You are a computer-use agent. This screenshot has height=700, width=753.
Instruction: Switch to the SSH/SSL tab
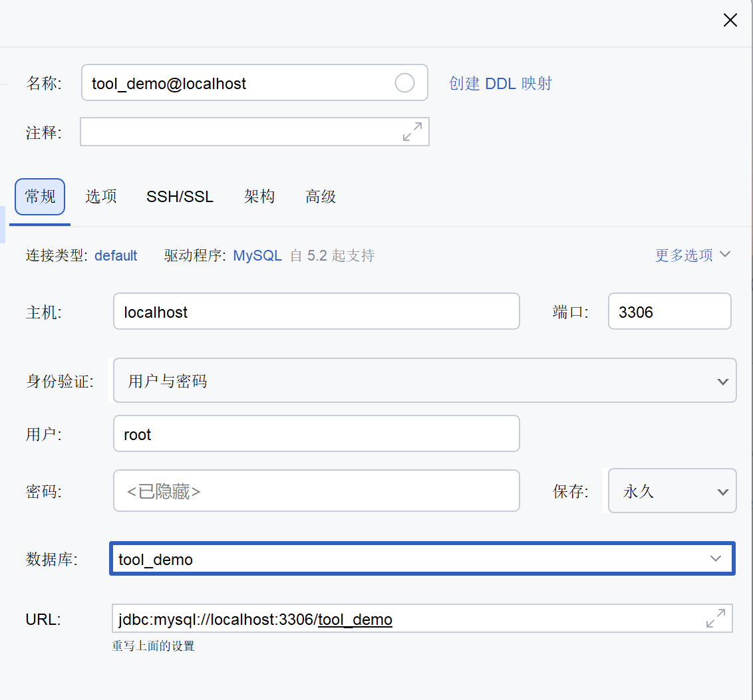coord(180,196)
